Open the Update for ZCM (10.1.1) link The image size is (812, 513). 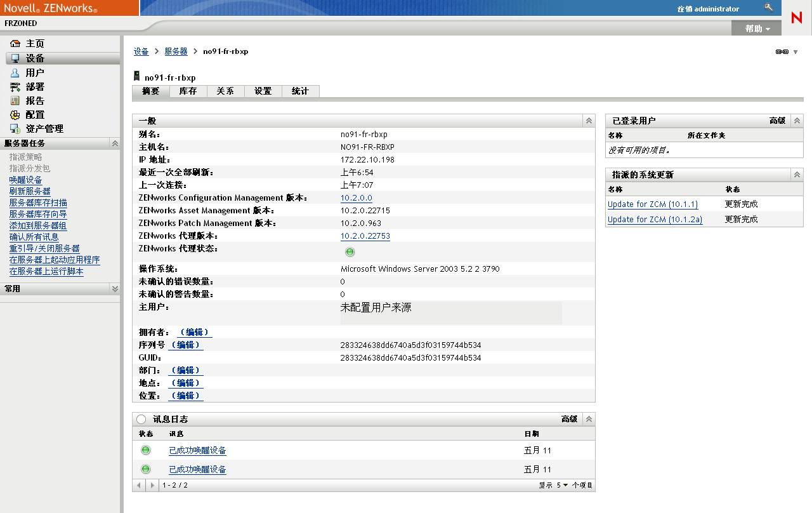(x=653, y=204)
